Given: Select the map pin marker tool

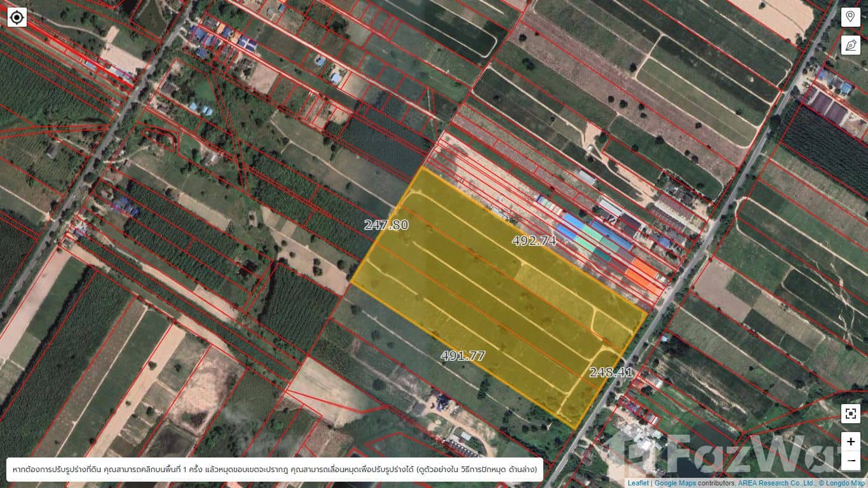Looking at the screenshot, I should (x=850, y=17).
